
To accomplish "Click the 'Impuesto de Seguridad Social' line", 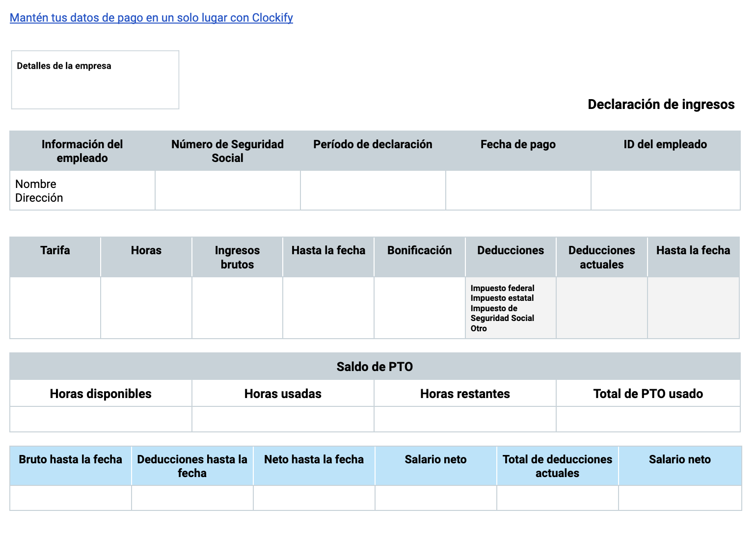I will point(502,313).
